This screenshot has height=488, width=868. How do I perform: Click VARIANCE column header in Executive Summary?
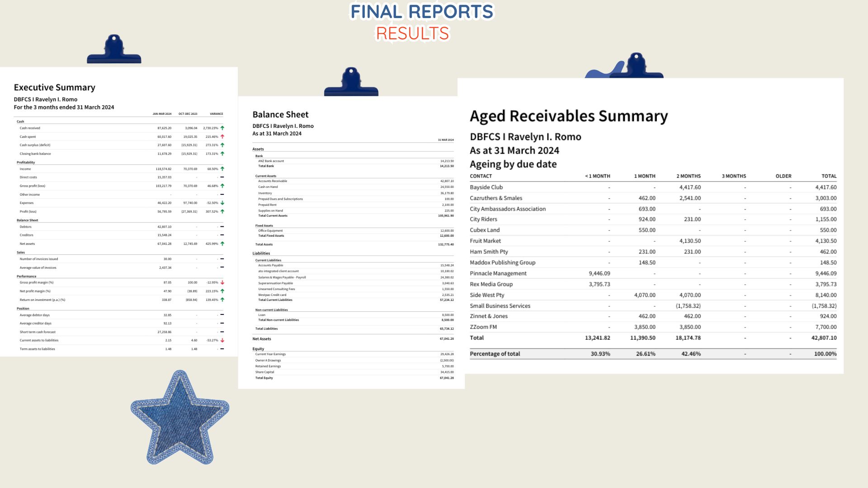[216, 114]
